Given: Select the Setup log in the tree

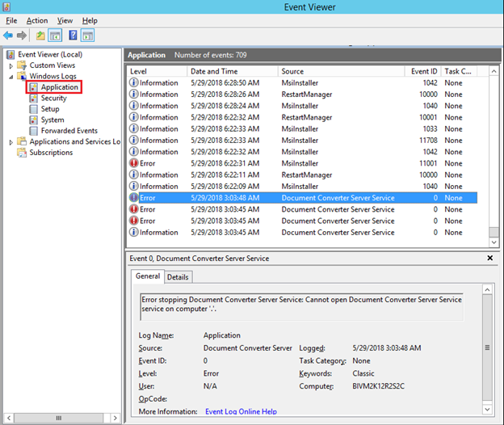Looking at the screenshot, I should tap(50, 109).
